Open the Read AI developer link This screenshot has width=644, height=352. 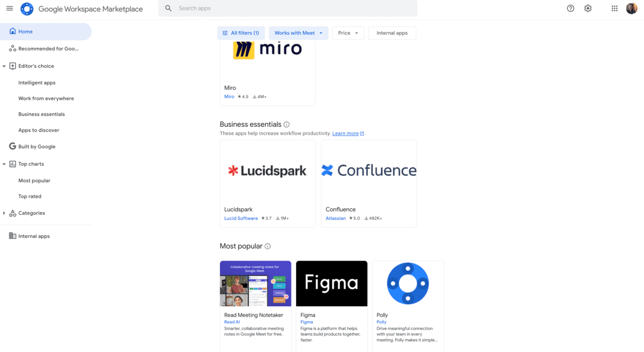coord(232,322)
